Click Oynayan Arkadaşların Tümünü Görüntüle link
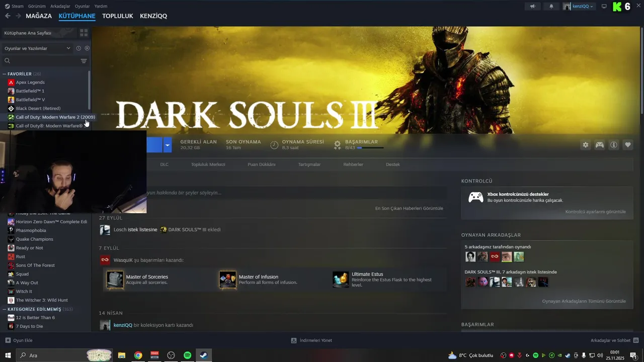Screen dimensions: 644x362 [x=584, y=301]
